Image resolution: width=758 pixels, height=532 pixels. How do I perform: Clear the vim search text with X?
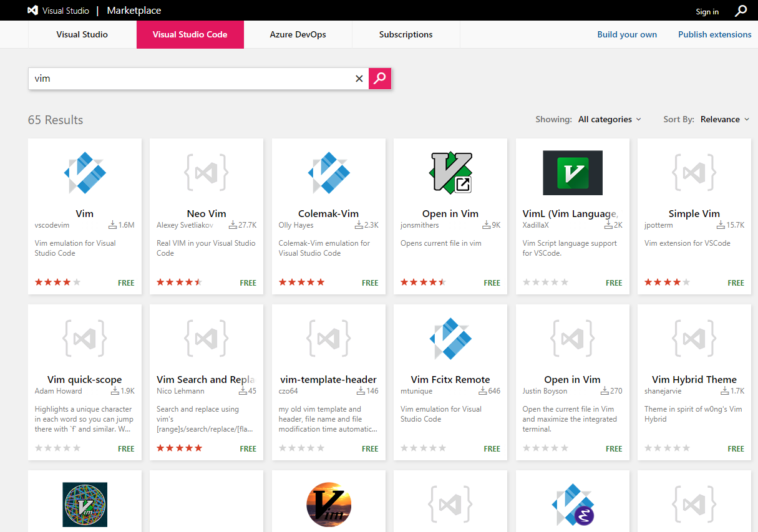click(x=359, y=79)
